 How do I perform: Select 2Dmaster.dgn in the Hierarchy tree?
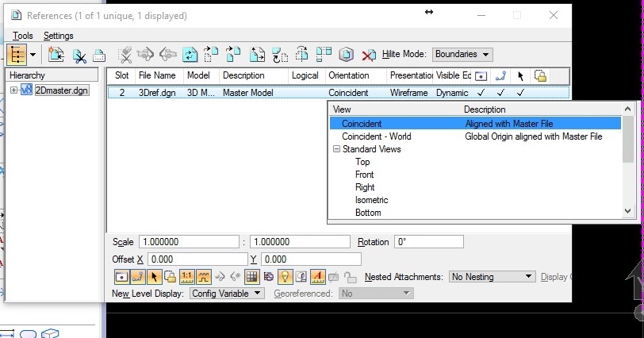point(61,90)
